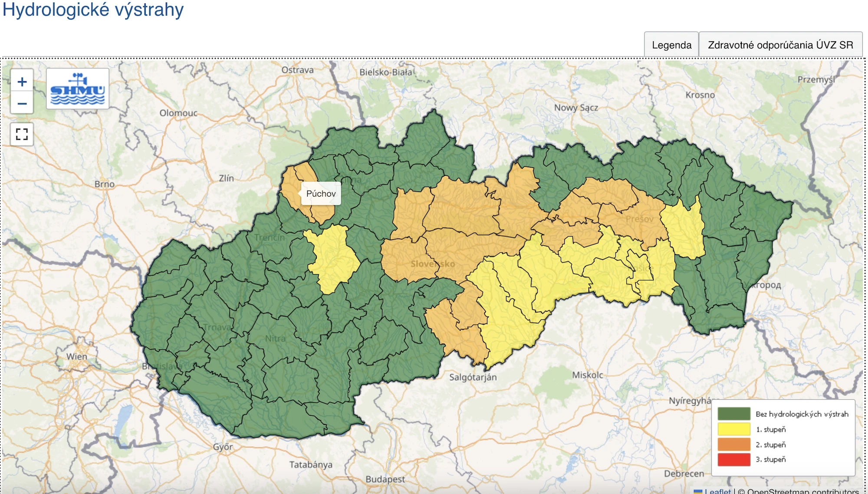Click the Hydrologické výstrahy heading
This screenshot has width=868, height=494.
[93, 10]
